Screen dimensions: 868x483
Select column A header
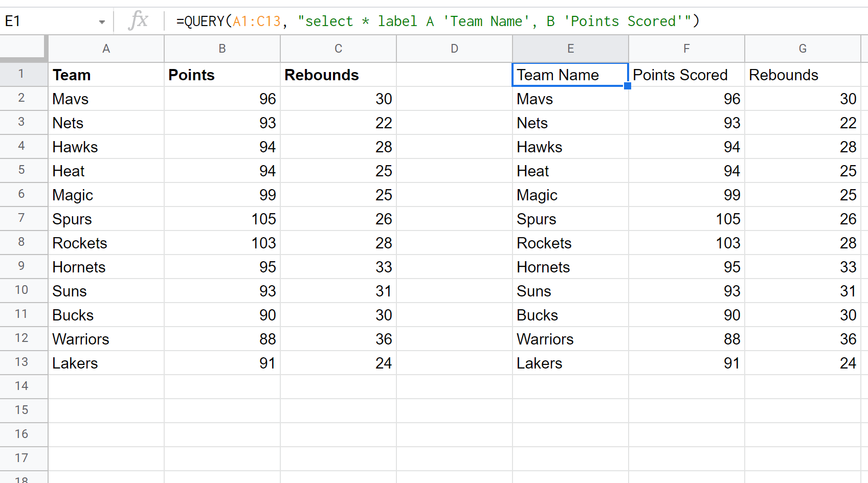[x=106, y=49]
